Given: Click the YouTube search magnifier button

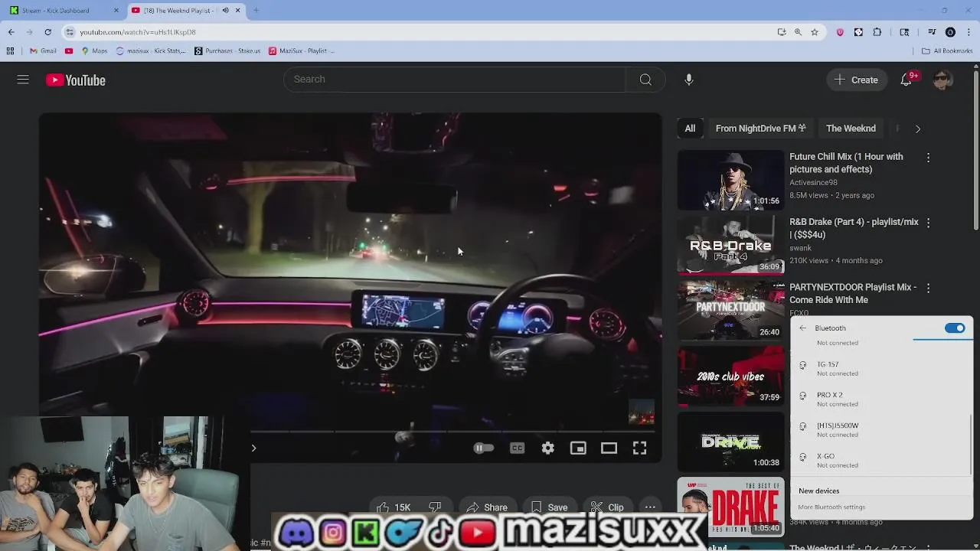Looking at the screenshot, I should pyautogui.click(x=645, y=80).
